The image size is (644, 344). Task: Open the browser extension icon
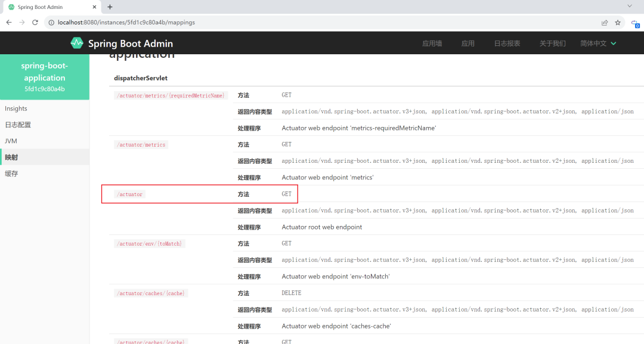635,24
